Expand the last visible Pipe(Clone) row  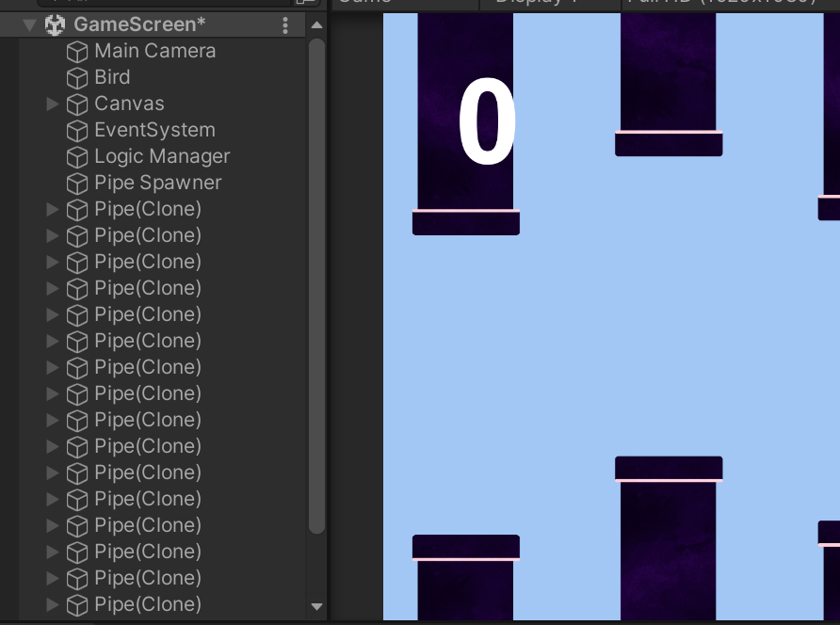[53, 604]
